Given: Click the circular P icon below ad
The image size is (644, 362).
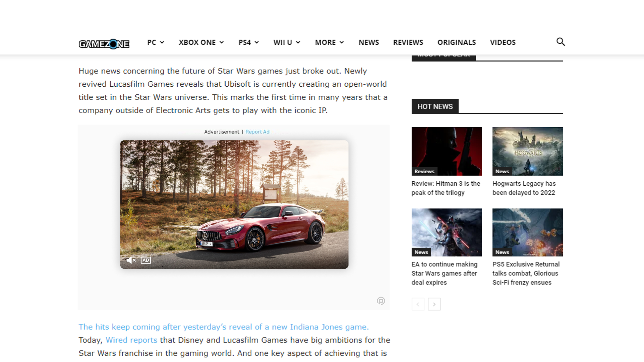Looking at the screenshot, I should (x=381, y=301).
